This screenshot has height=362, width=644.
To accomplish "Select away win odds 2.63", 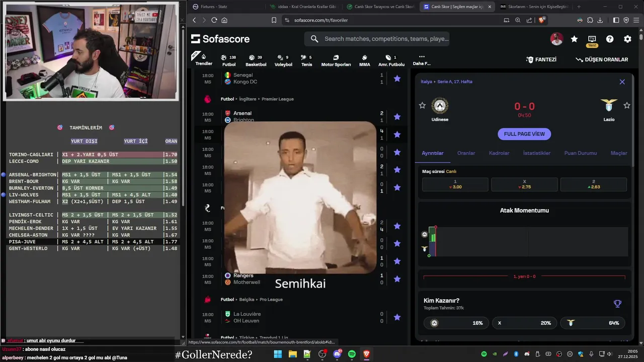I will (x=594, y=185).
